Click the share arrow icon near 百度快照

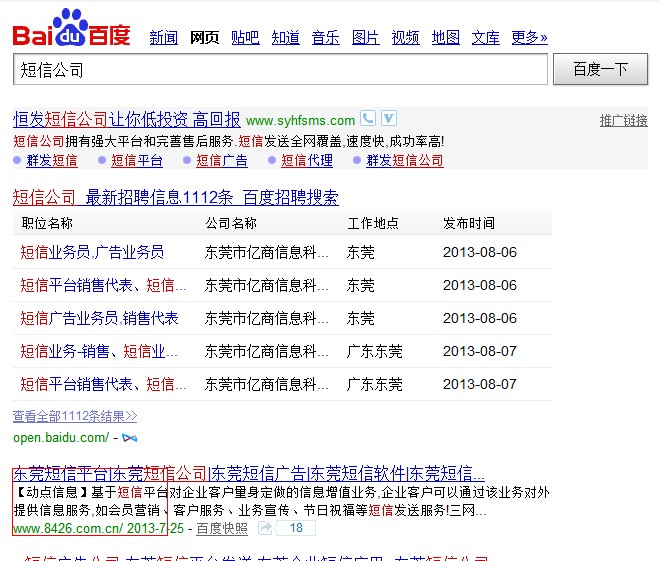[265, 528]
